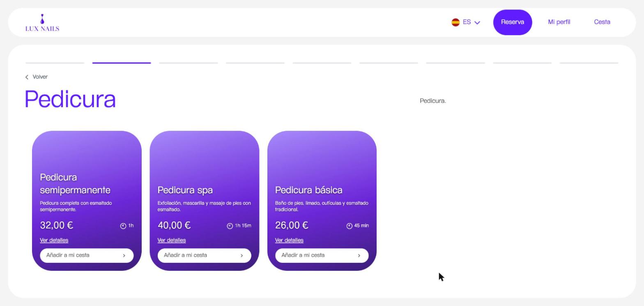Click 'Baño de pies, limado' description
Viewport: 644px width, 306px height.
point(322,206)
